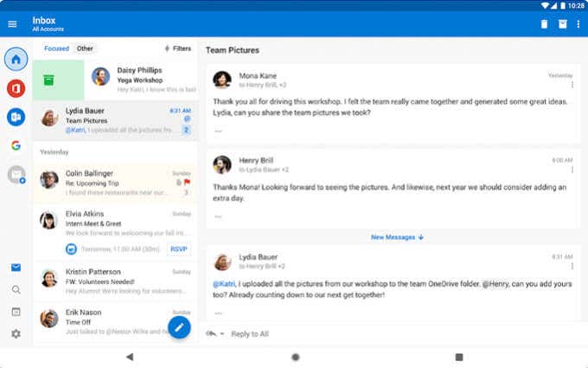Expand collapsed text in Mona Kane message
Screen dimensions: 588x368
point(218,131)
